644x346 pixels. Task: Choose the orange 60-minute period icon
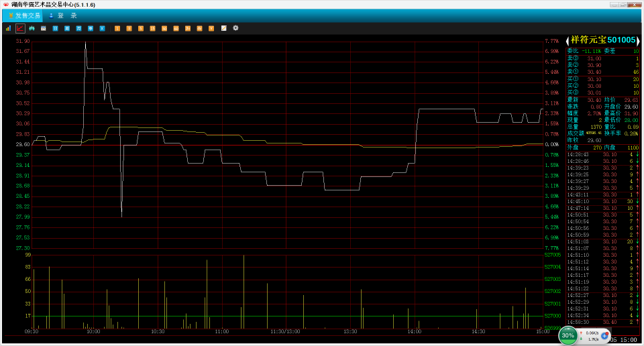(x=176, y=28)
